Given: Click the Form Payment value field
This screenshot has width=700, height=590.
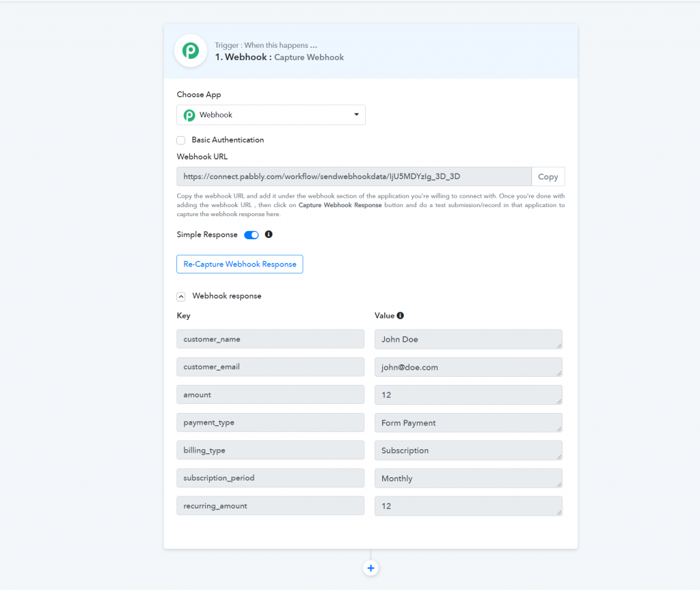Looking at the screenshot, I should click(468, 423).
